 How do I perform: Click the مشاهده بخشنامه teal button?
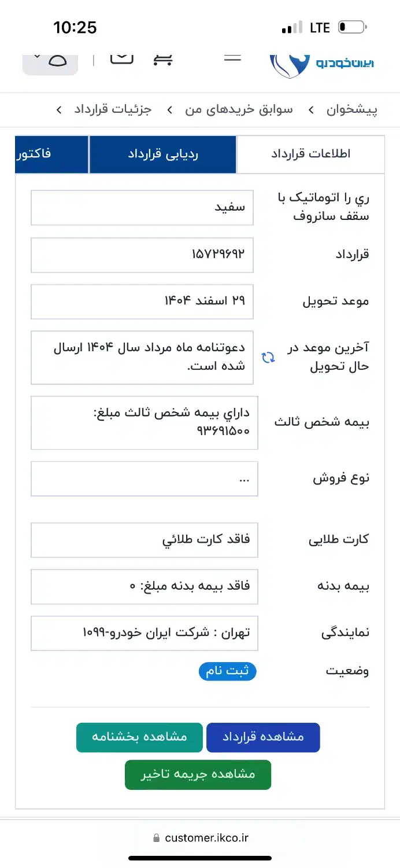pyautogui.click(x=139, y=737)
